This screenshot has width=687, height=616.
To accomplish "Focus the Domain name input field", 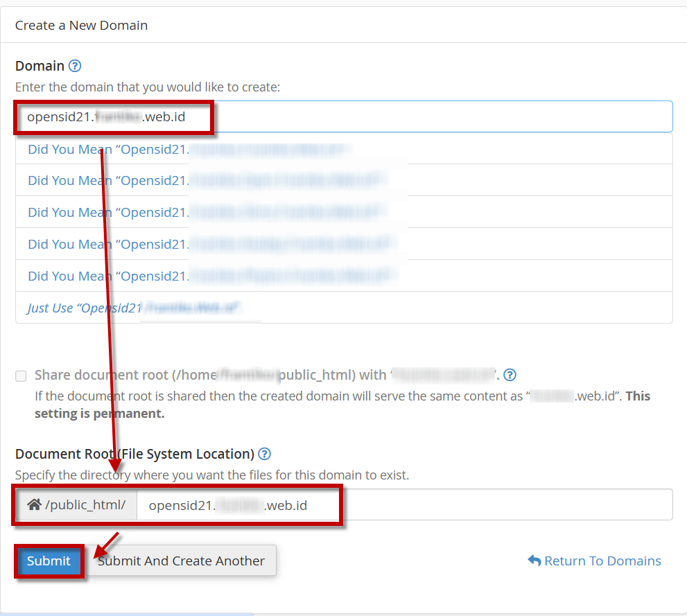I will (x=416, y=116).
